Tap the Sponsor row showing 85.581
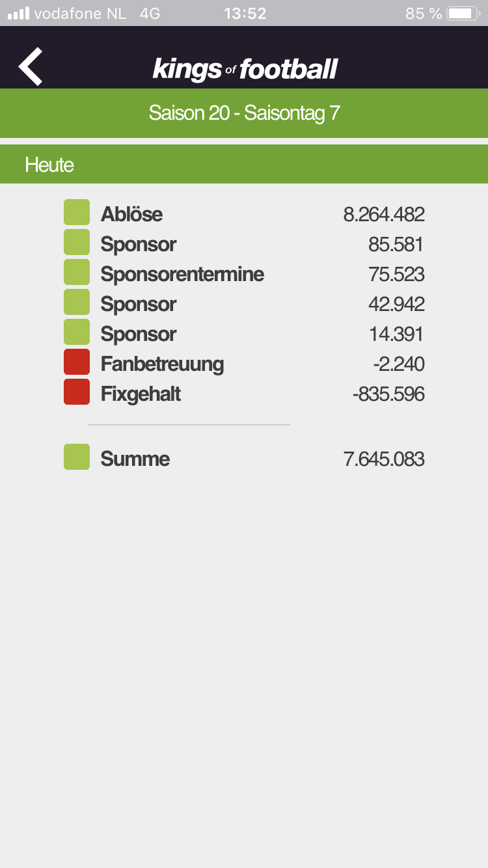Image resolution: width=488 pixels, height=868 pixels. click(244, 244)
